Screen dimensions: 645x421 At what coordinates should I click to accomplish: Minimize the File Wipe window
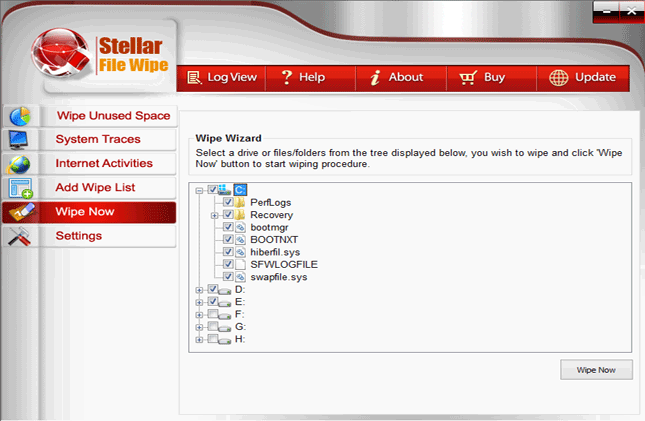click(x=606, y=12)
